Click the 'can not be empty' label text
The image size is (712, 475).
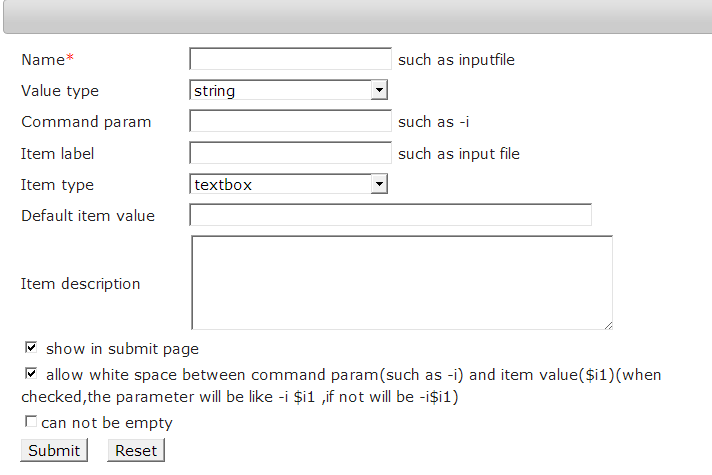point(107,423)
